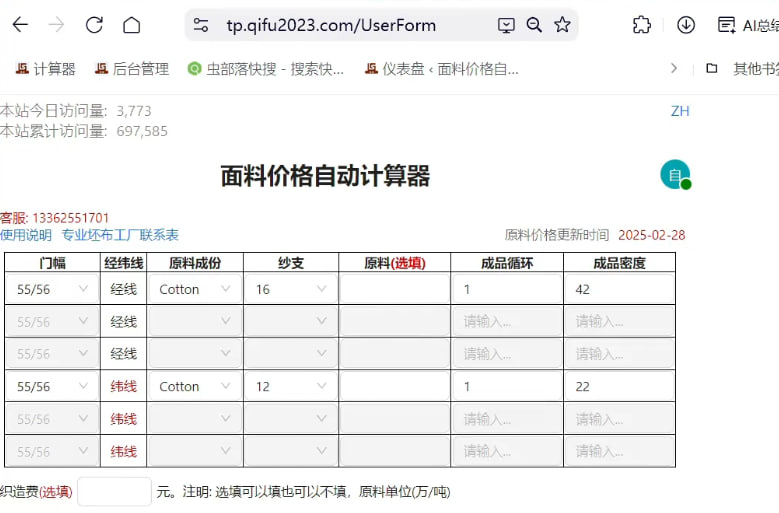Go back to the previous page
779x513 pixels.
[20, 24]
